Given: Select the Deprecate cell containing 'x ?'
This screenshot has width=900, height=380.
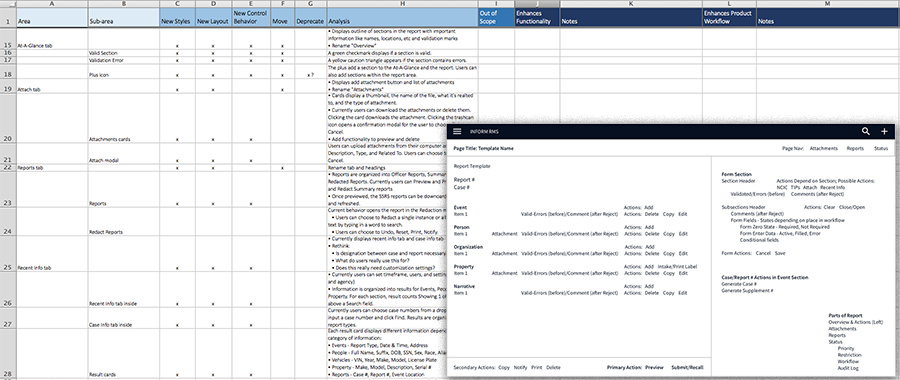Looking at the screenshot, I should (311, 75).
